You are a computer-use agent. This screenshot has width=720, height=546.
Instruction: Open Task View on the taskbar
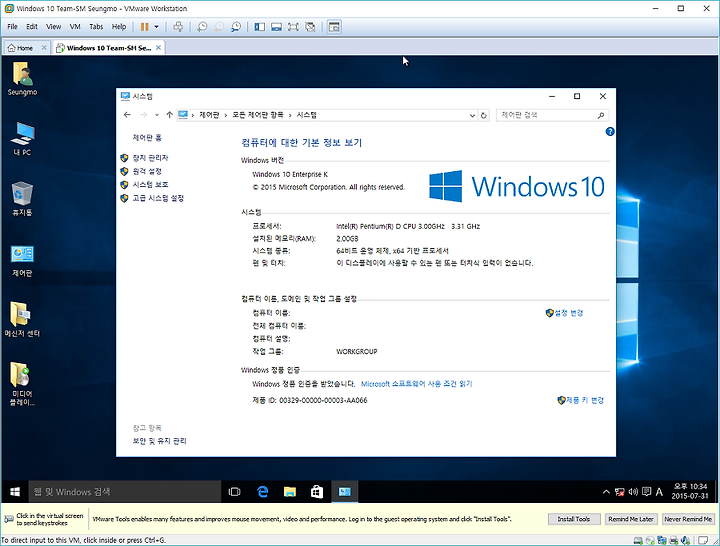coord(234,492)
